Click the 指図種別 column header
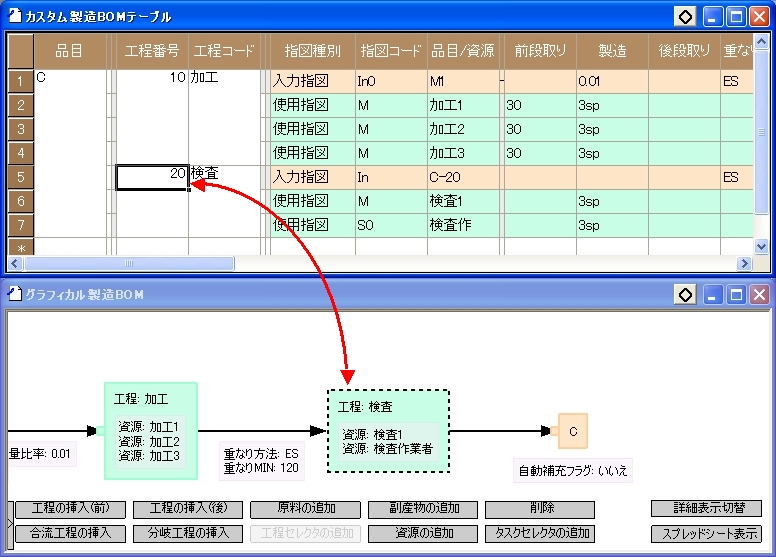Image resolution: width=776 pixels, height=557 pixels. pyautogui.click(x=313, y=51)
